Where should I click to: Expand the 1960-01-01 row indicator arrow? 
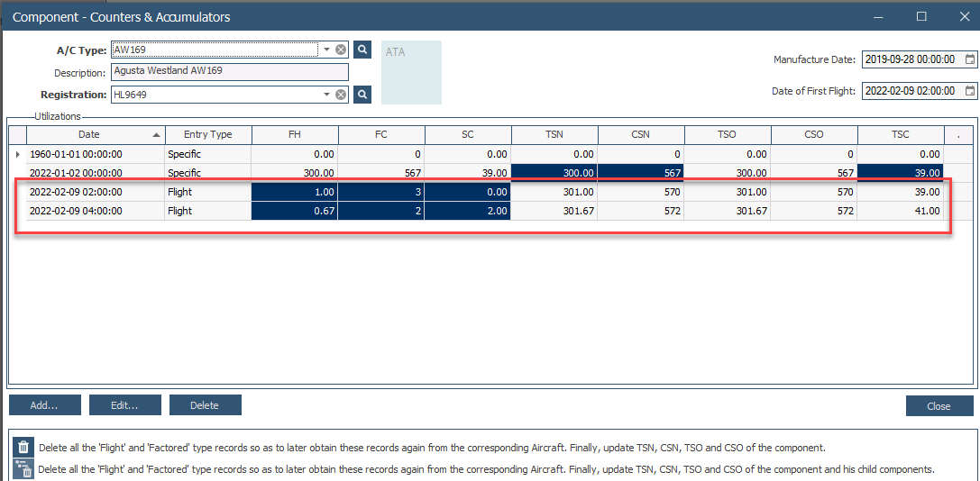(x=17, y=155)
